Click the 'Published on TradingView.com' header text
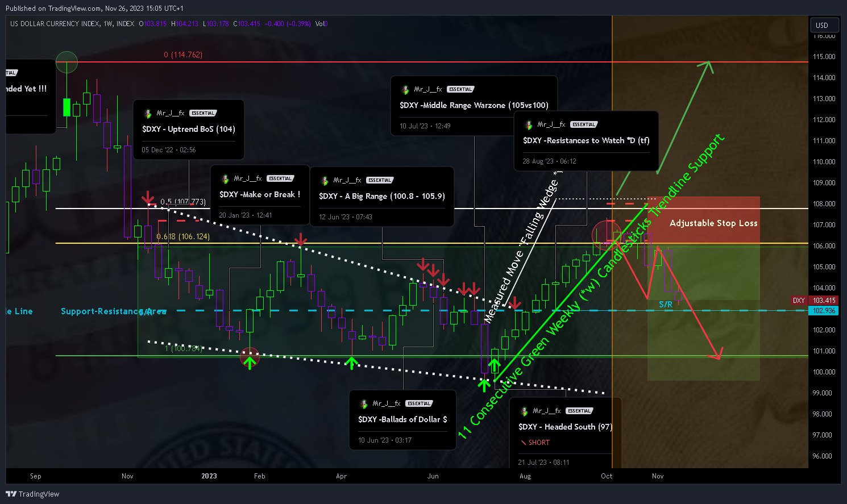Screen dimensions: 847x504 point(54,9)
